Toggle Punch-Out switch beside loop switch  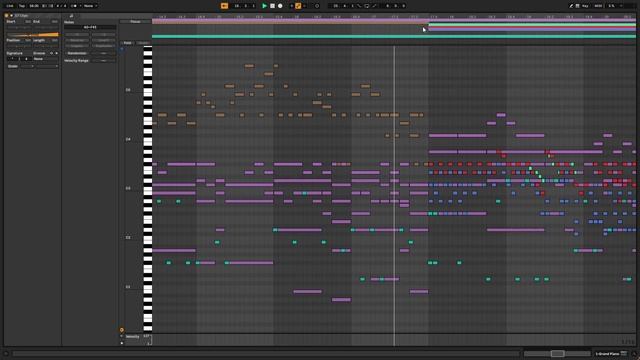point(374,6)
